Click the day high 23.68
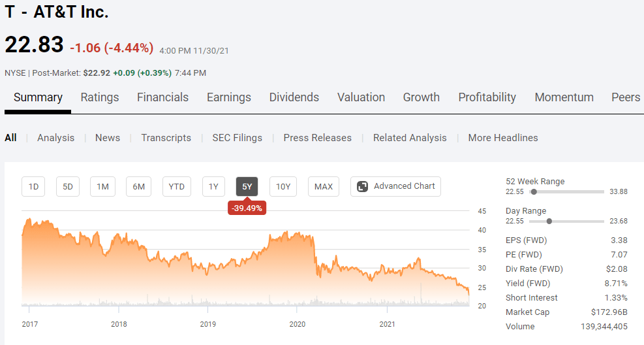 click(619, 222)
